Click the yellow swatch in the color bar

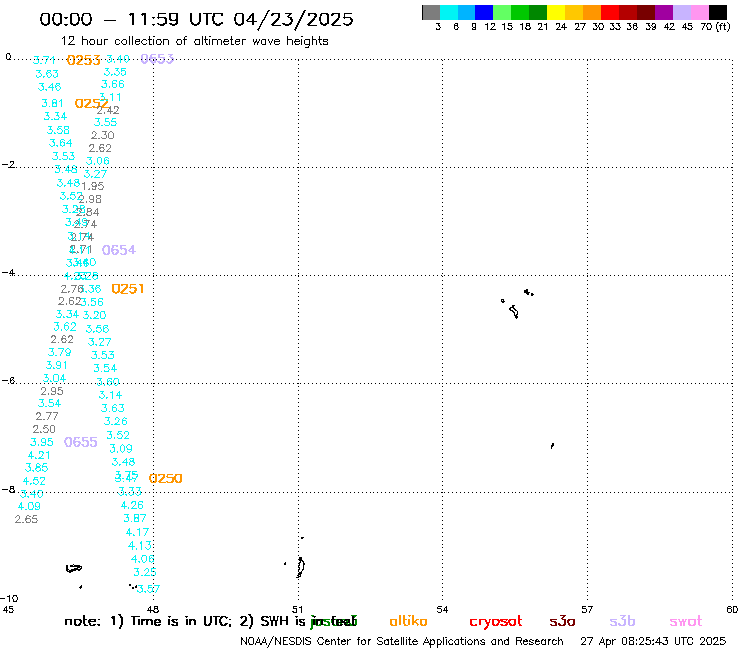[x=556, y=12]
